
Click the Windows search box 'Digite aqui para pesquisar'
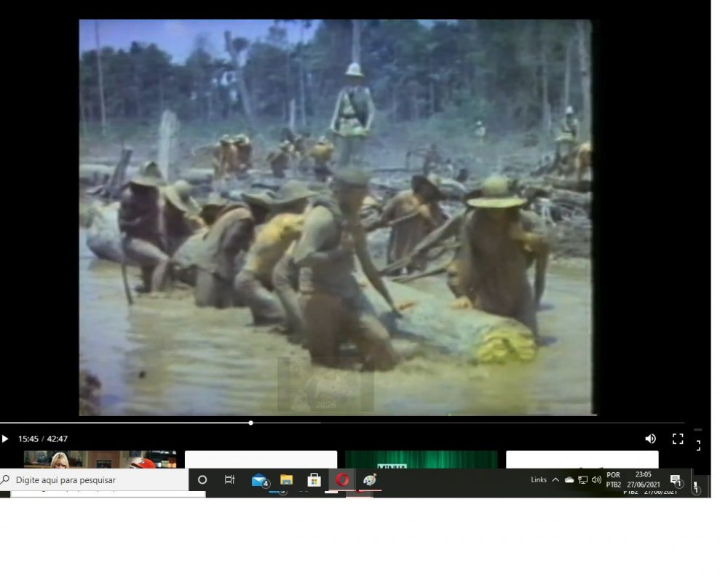click(95, 480)
